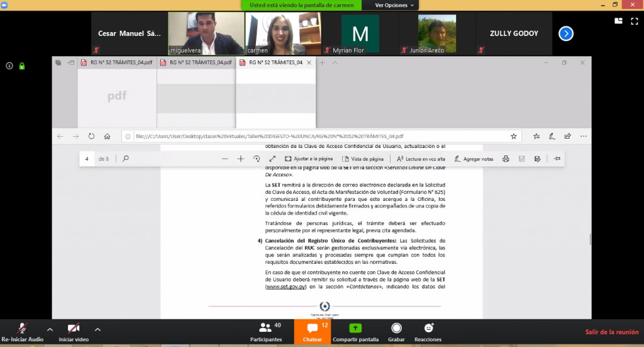The image size is (644, 347).
Task: Click the PDF page number field
Action: pyautogui.click(x=87, y=159)
